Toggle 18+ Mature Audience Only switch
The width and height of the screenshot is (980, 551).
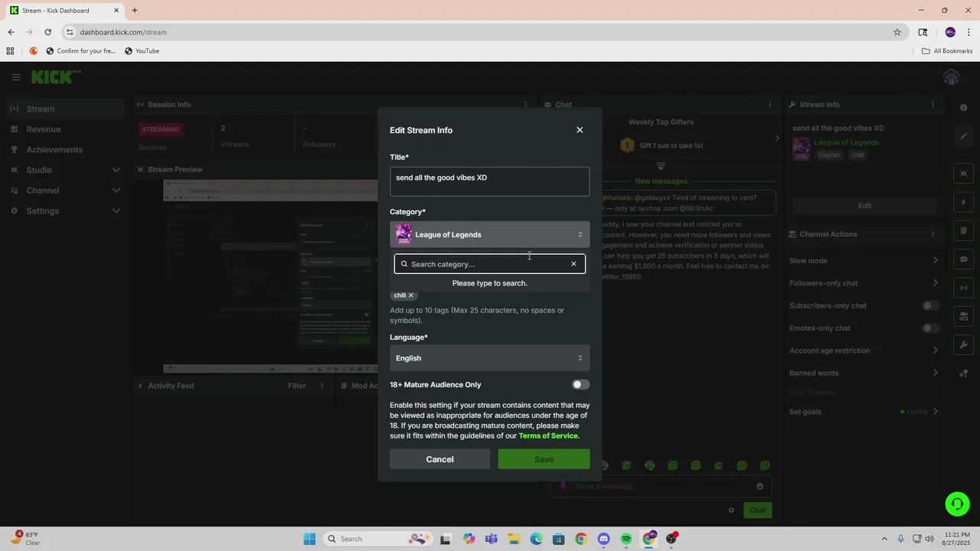pyautogui.click(x=580, y=385)
